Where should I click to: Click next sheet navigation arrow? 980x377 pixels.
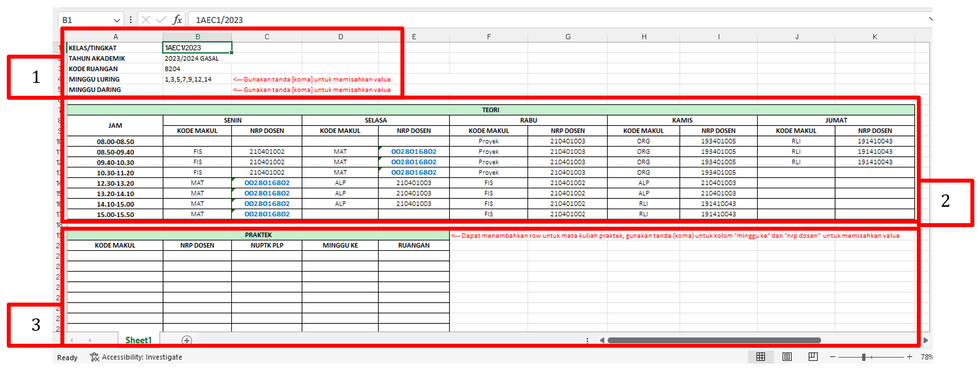click(x=90, y=340)
